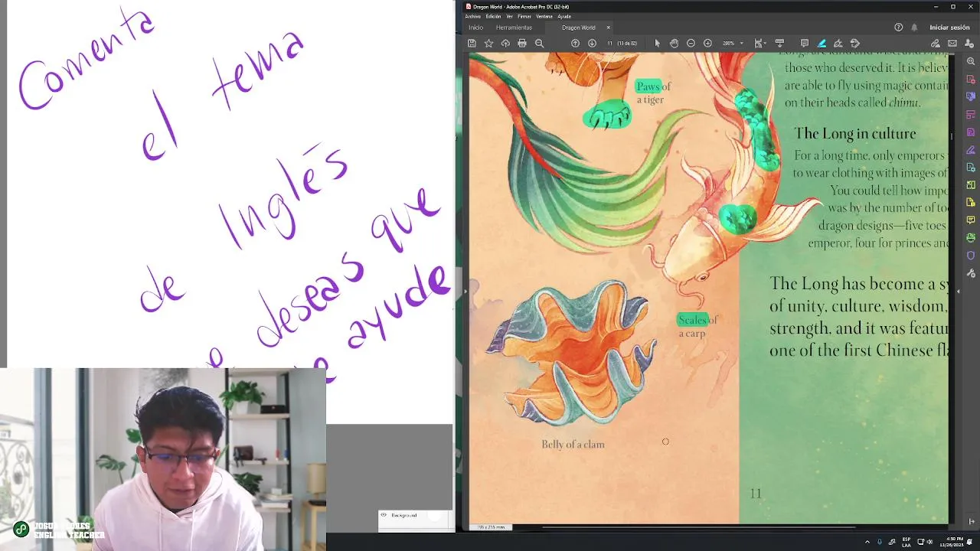
Task: Open the Export PDF tool in the right pane
Action: click(x=971, y=167)
